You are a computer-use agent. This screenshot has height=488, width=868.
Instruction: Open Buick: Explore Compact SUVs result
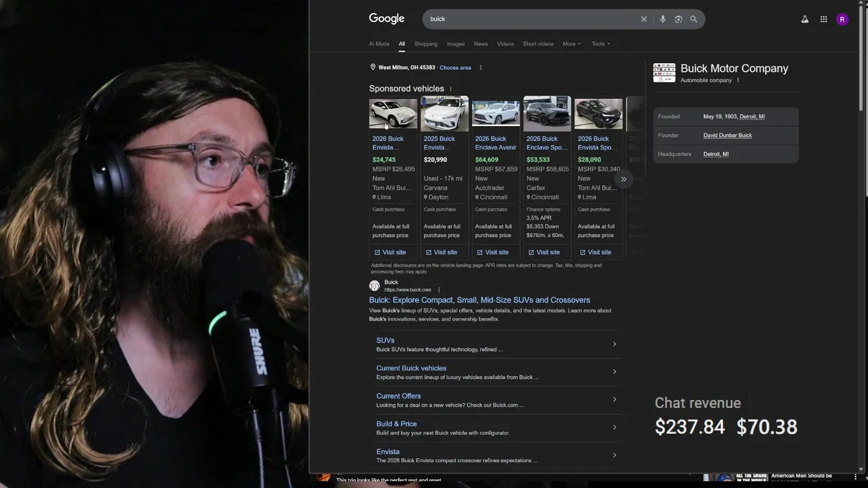coord(479,300)
